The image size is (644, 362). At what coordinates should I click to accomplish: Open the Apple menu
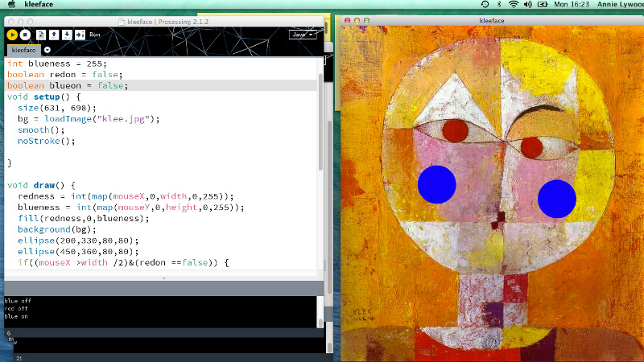point(11,4)
